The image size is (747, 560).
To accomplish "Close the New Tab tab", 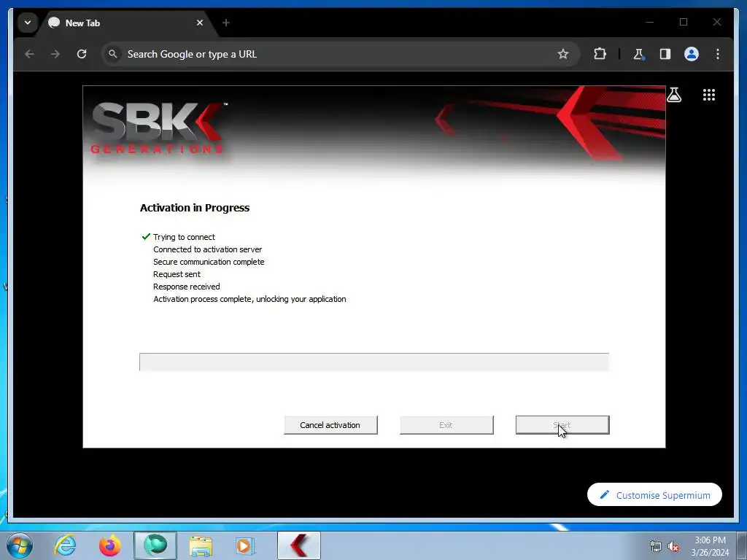I will pyautogui.click(x=200, y=23).
